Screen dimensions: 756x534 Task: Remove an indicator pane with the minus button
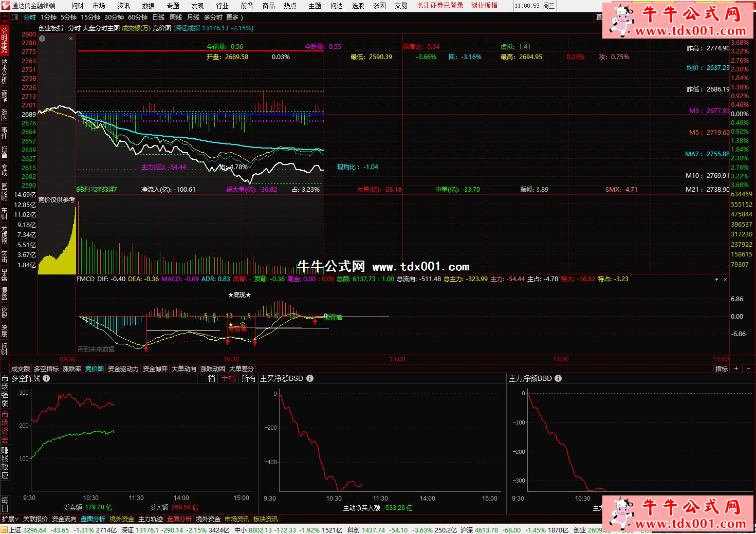[748, 369]
